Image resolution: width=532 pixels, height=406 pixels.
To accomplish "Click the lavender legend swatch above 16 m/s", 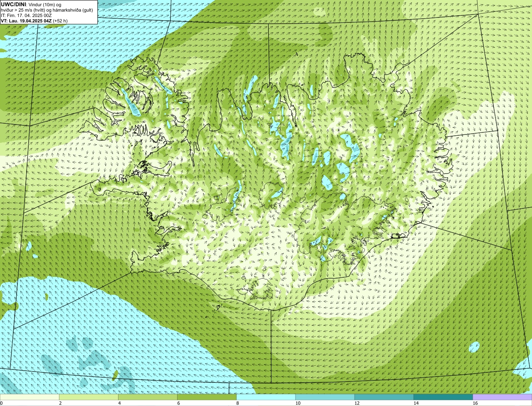I will [x=502, y=397].
